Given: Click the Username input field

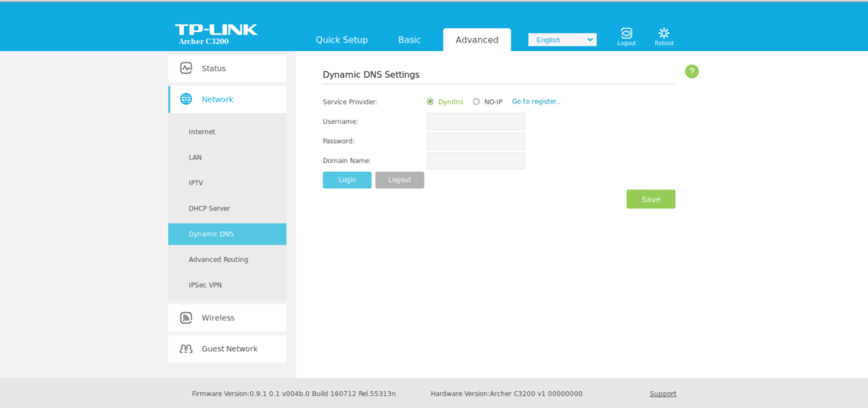Looking at the screenshot, I should (x=476, y=122).
